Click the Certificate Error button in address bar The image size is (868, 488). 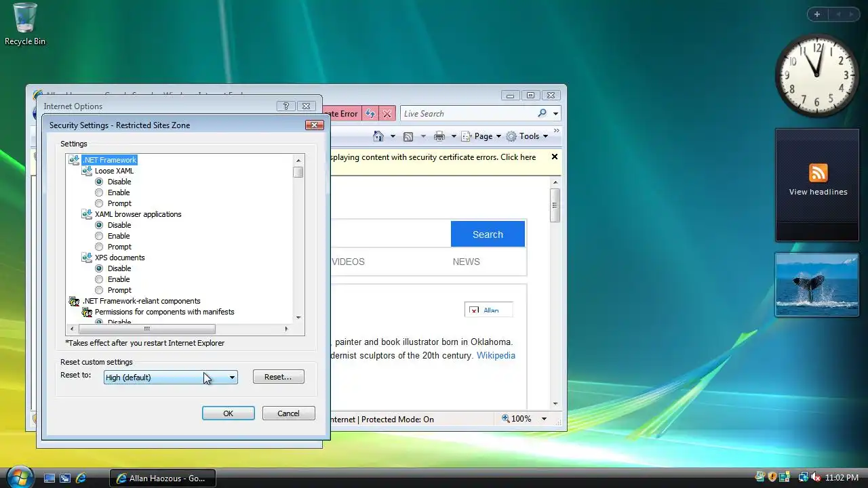342,114
